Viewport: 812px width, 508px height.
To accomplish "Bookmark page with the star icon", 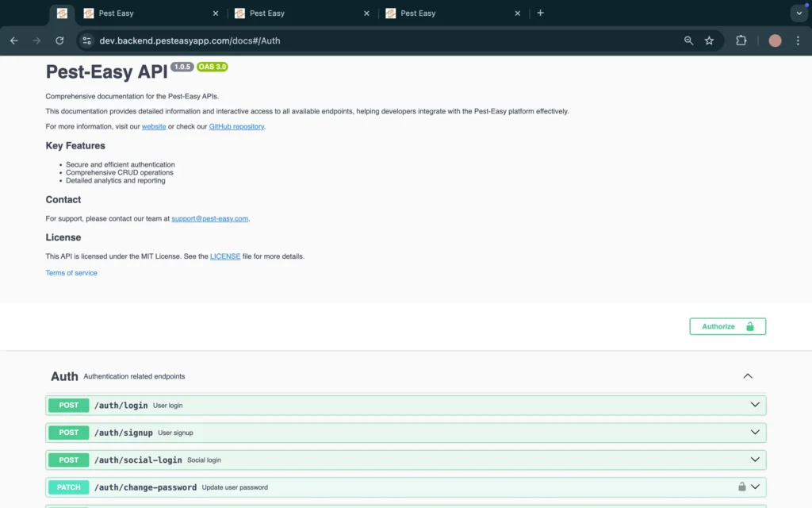I will (709, 40).
